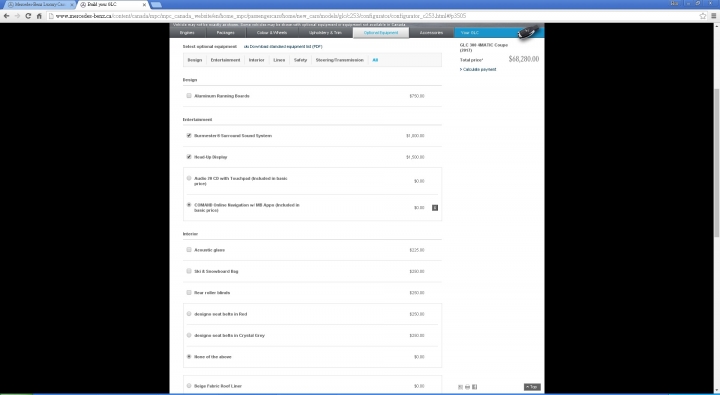The image size is (720, 395).
Task: Bookmark this page with the star
Action: tap(703, 16)
